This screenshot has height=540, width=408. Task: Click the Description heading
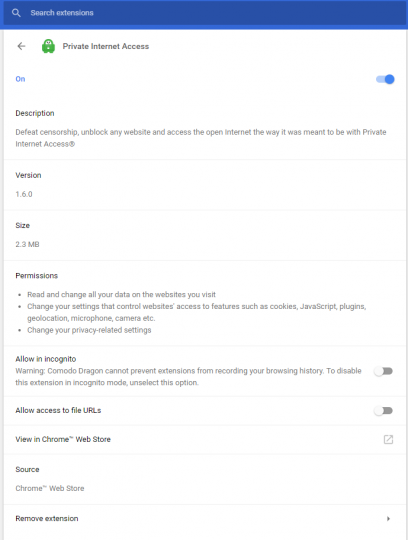coord(35,113)
